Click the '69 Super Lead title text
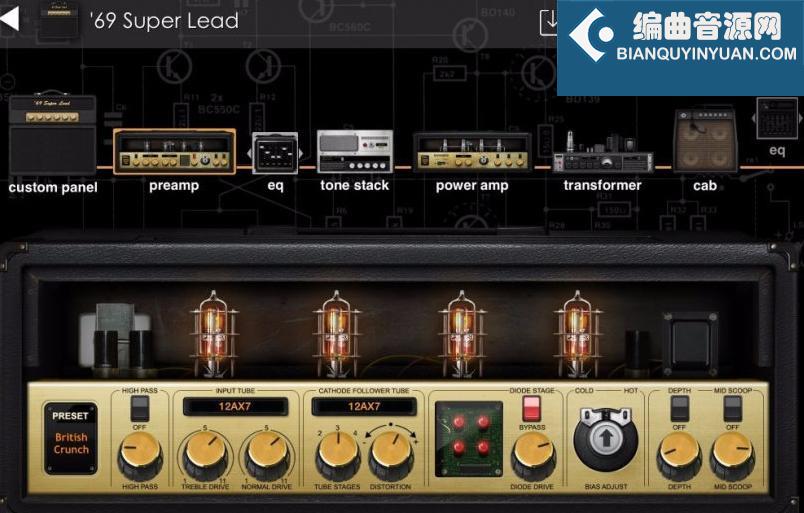 pyautogui.click(x=164, y=21)
